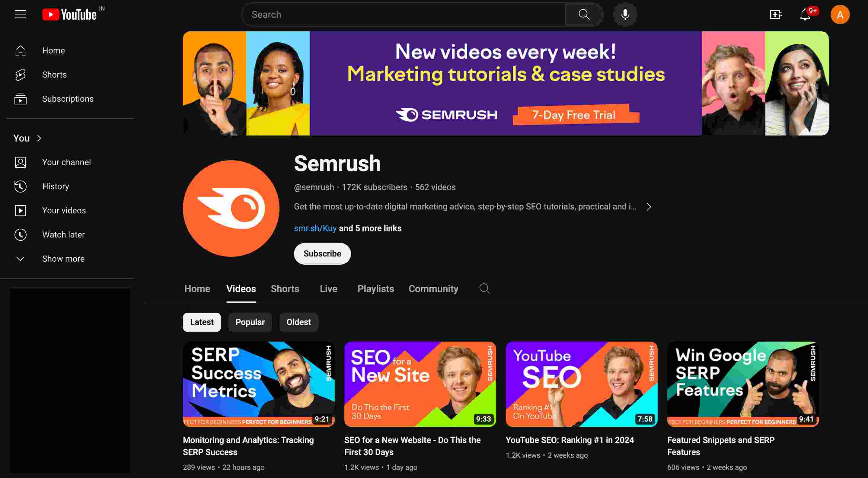
Task: Expand the You section in sidebar
Action: click(28, 138)
